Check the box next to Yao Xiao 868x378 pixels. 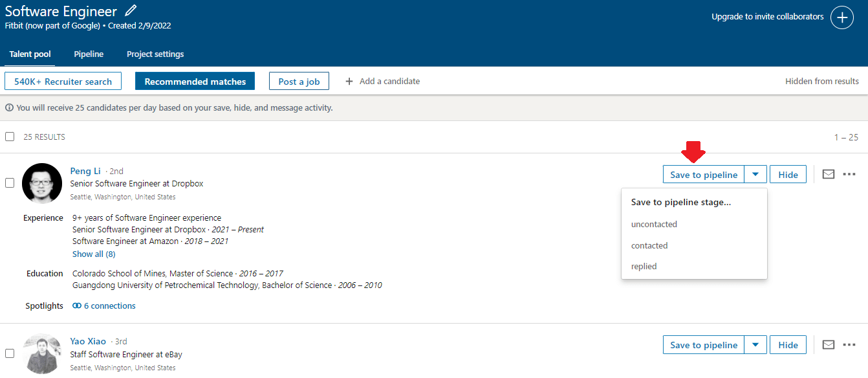pos(10,353)
